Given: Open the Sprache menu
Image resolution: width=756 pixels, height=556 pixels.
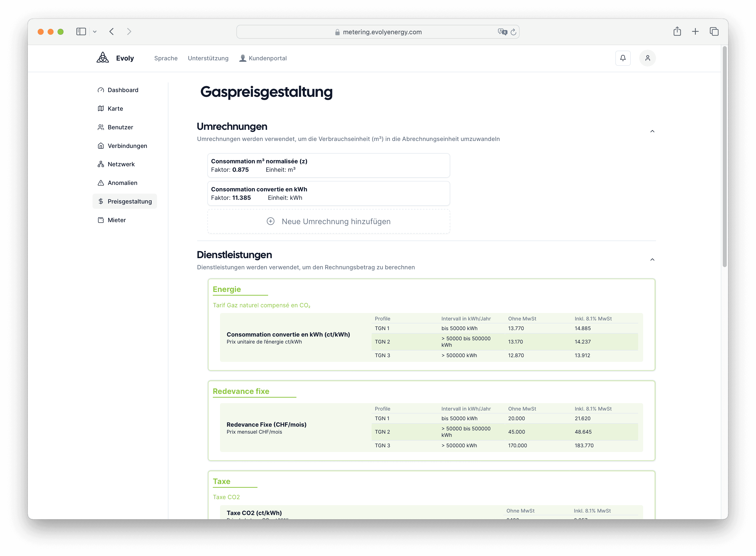Looking at the screenshot, I should (x=166, y=58).
